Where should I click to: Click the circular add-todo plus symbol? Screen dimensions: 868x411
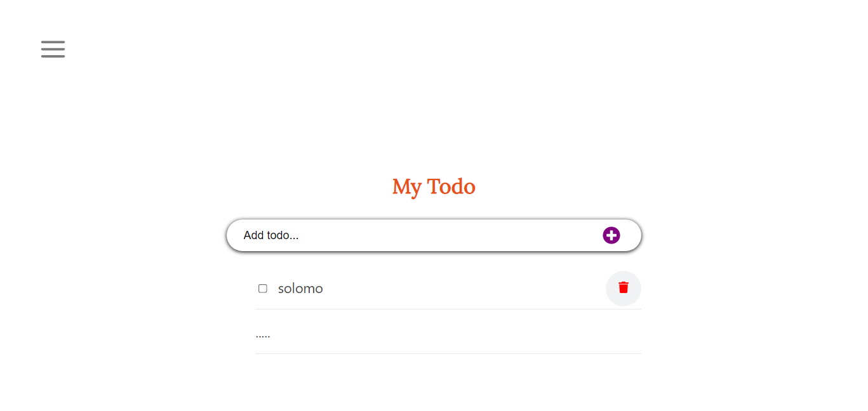611,235
